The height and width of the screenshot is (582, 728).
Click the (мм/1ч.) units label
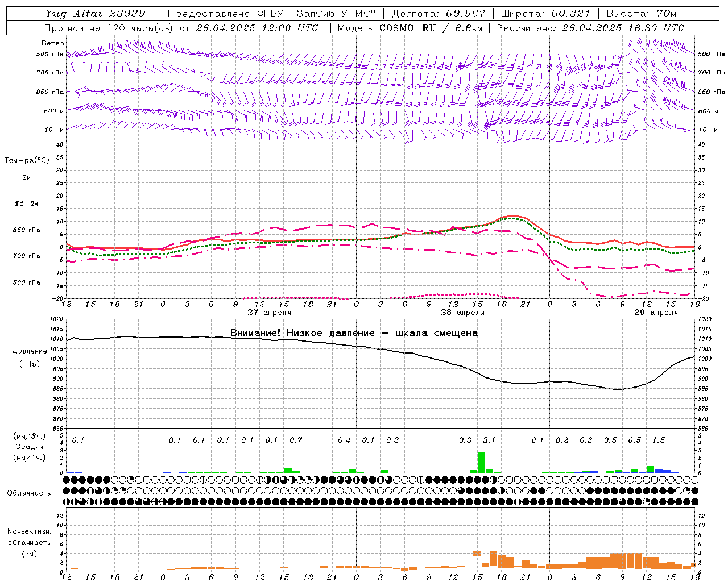coord(29,458)
